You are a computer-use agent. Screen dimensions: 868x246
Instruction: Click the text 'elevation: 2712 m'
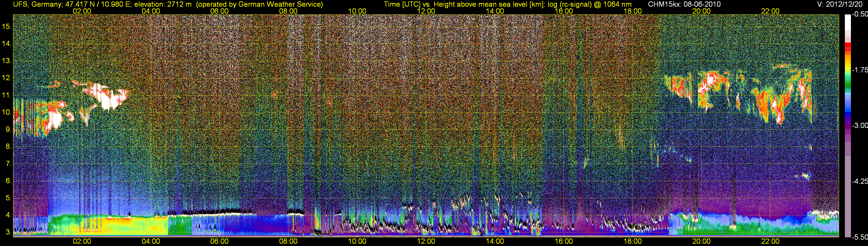click(163, 4)
